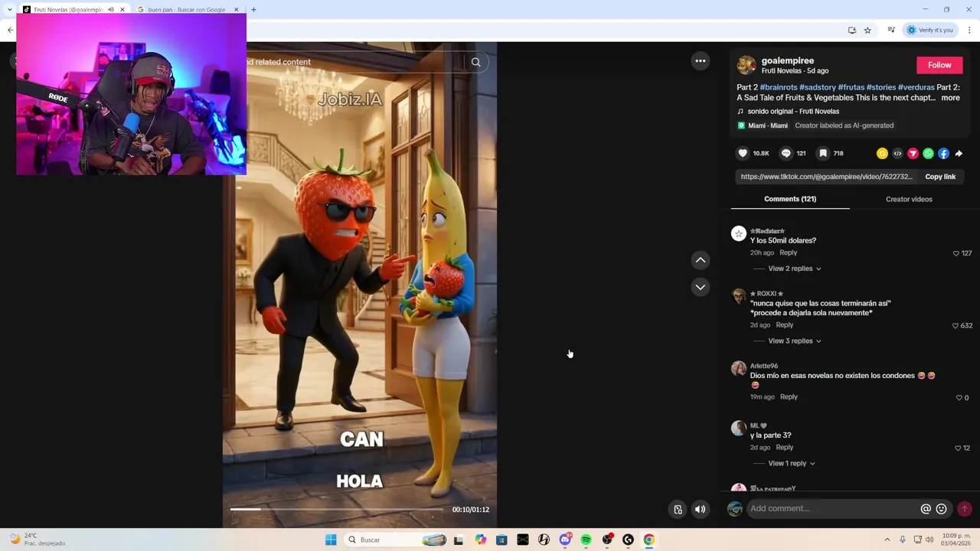This screenshot has width=980, height=551.
Task: Save video with the bookmark icon
Action: (823, 153)
